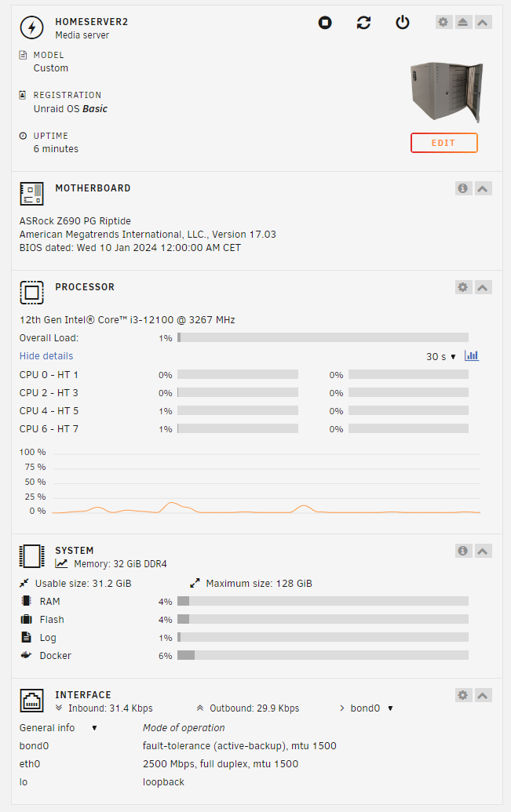Open Processor settings gear icon
The image size is (511, 812).
click(463, 287)
